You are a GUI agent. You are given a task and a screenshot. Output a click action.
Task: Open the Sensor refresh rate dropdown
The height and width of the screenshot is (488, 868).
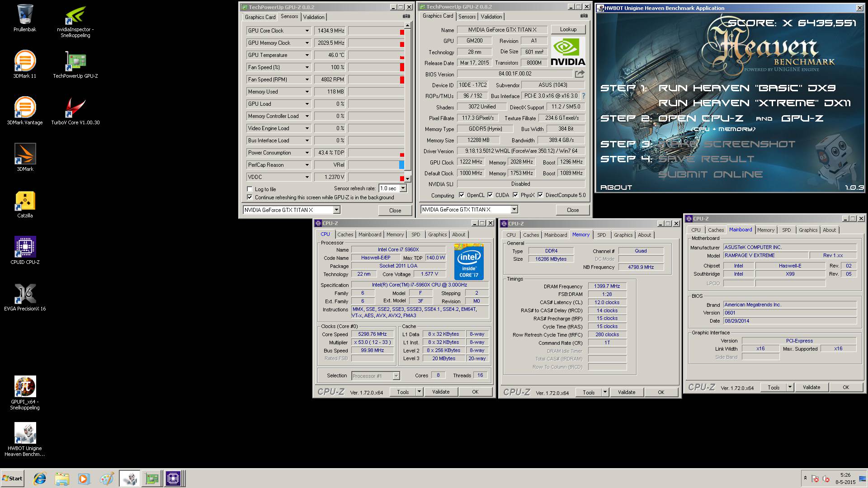click(403, 188)
